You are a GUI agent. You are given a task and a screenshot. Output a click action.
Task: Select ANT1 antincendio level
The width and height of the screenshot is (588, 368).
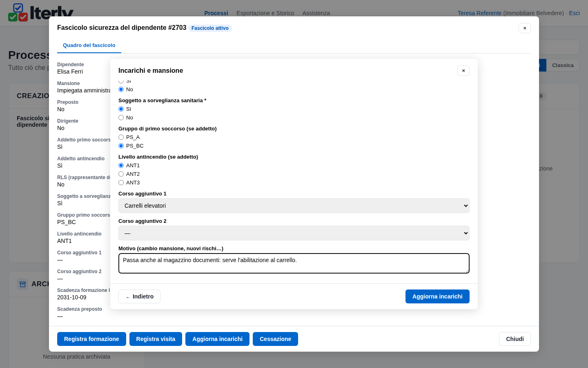[121, 166]
